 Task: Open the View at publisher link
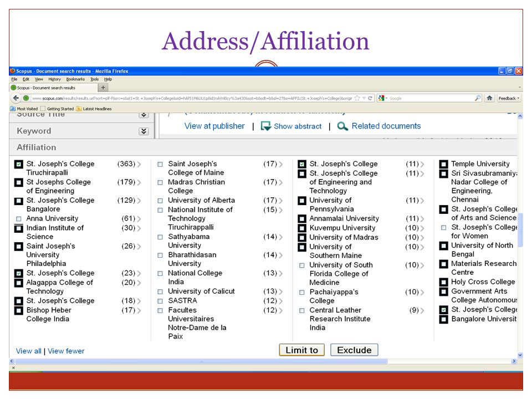coord(214,126)
